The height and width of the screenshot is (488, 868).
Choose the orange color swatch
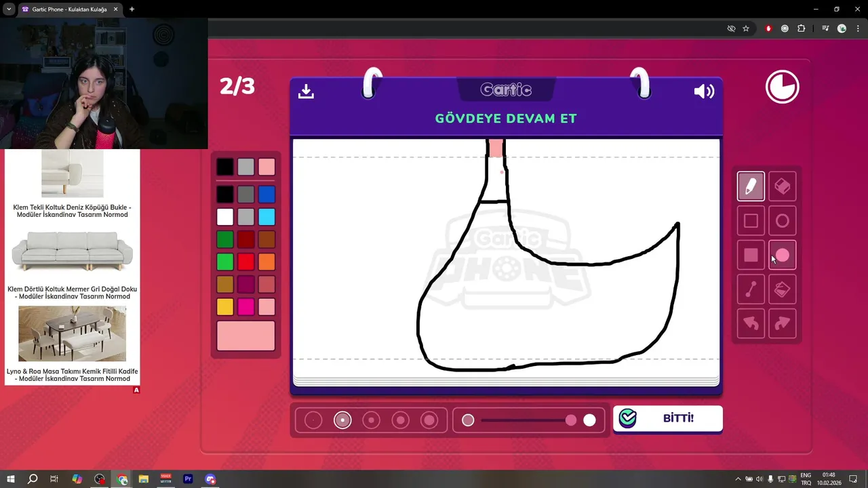click(267, 262)
